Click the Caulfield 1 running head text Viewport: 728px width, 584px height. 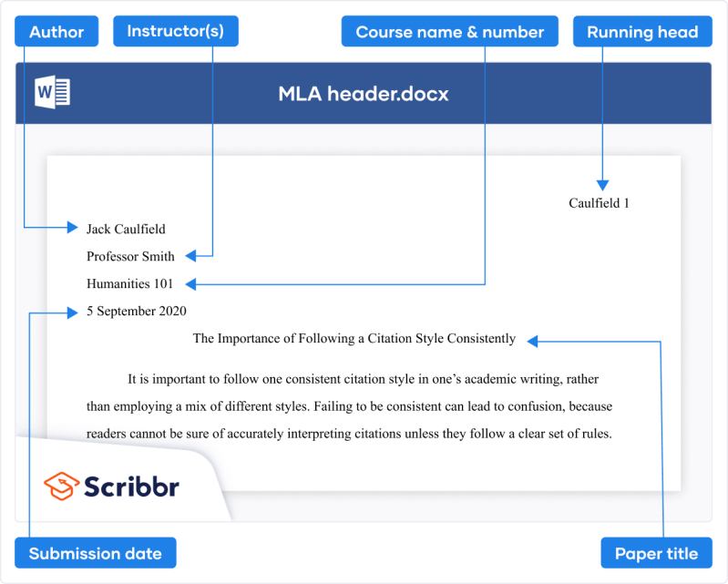coord(599,203)
